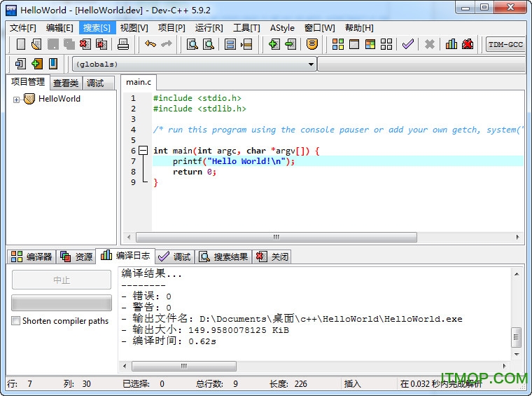Click the 中止 button
The height and width of the screenshot is (396, 532).
coord(62,280)
